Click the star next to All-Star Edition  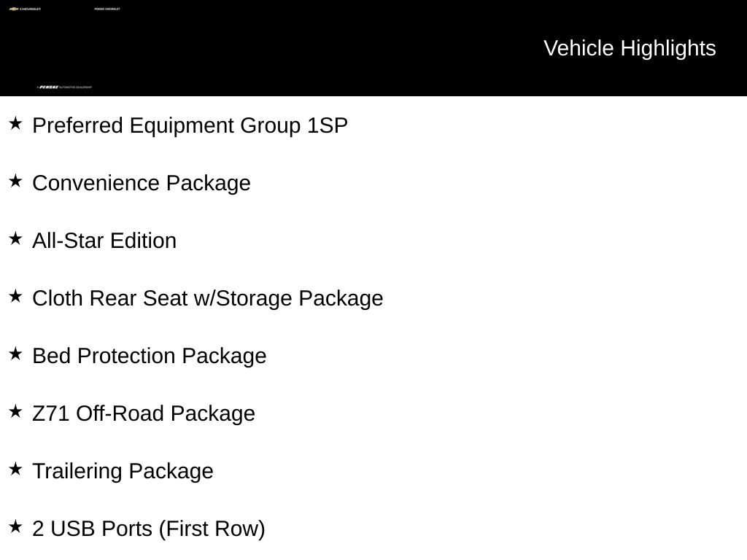click(x=15, y=238)
